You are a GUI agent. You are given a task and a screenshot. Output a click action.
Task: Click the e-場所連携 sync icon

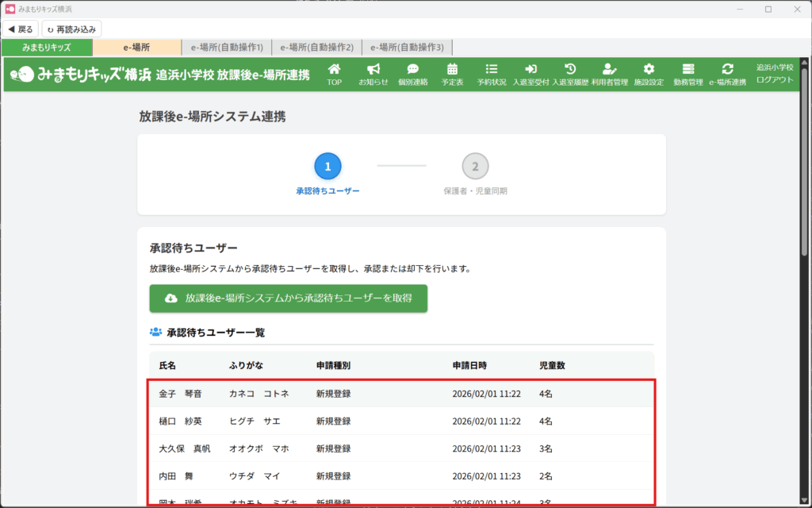[x=727, y=69]
